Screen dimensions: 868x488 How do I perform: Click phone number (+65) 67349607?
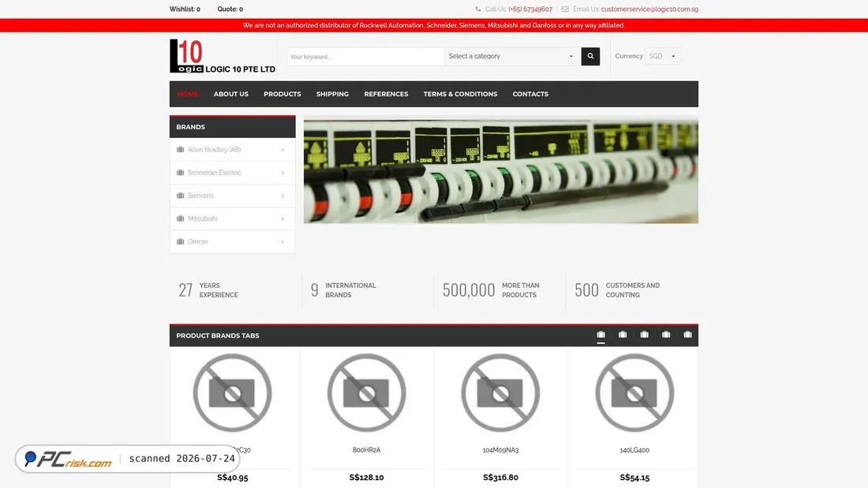click(x=530, y=9)
